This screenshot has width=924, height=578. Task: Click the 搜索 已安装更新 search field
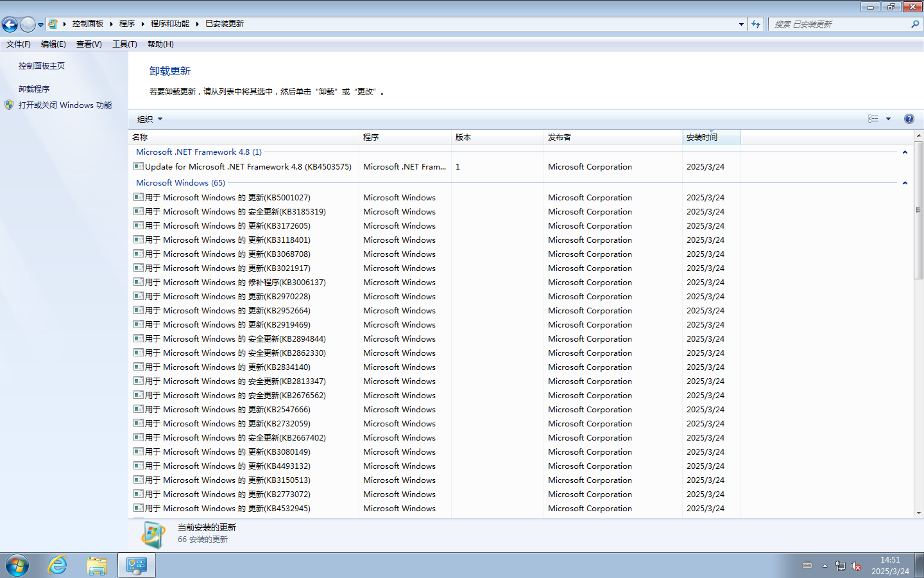839,24
